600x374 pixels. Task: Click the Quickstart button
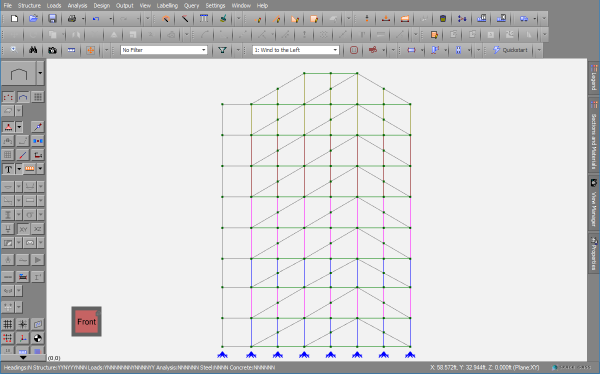(x=510, y=50)
